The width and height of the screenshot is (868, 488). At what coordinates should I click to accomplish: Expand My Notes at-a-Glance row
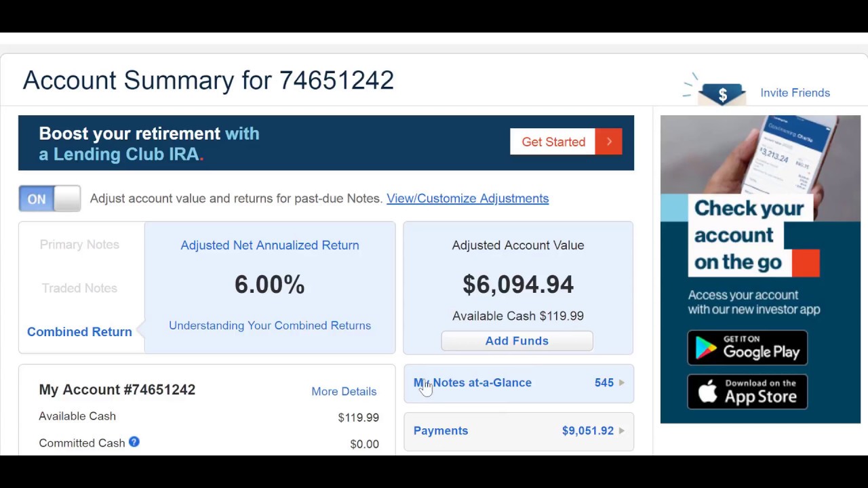tap(519, 383)
